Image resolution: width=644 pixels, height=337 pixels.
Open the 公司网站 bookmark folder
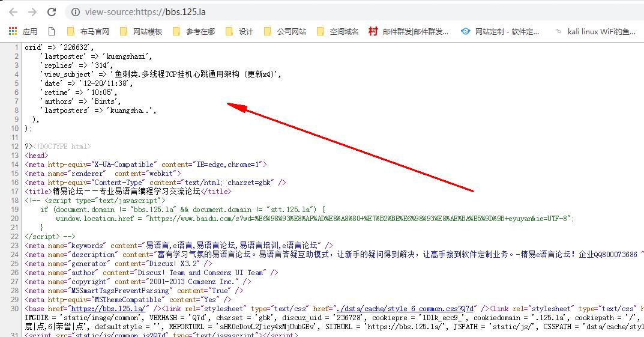point(285,31)
